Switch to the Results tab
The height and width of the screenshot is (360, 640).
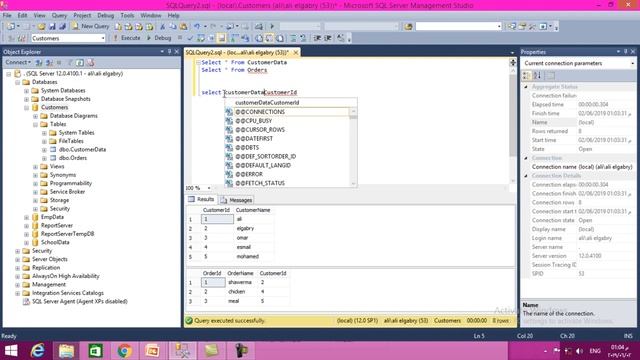[x=201, y=199]
